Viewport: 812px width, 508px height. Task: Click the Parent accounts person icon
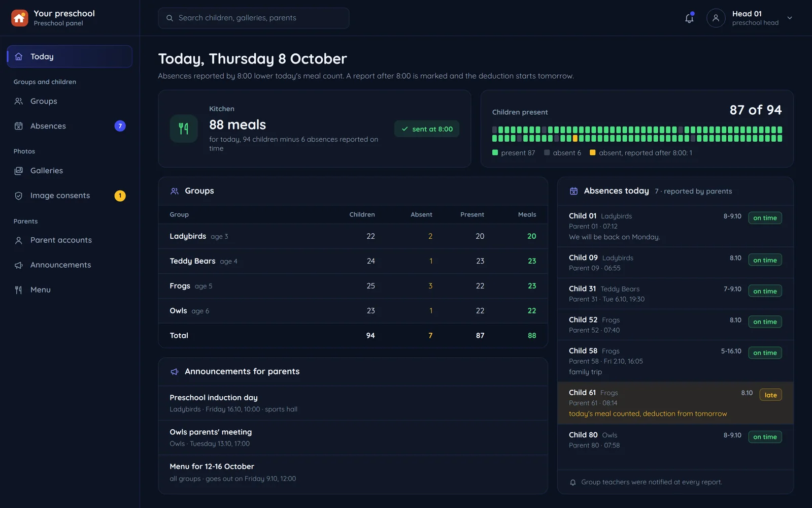19,240
